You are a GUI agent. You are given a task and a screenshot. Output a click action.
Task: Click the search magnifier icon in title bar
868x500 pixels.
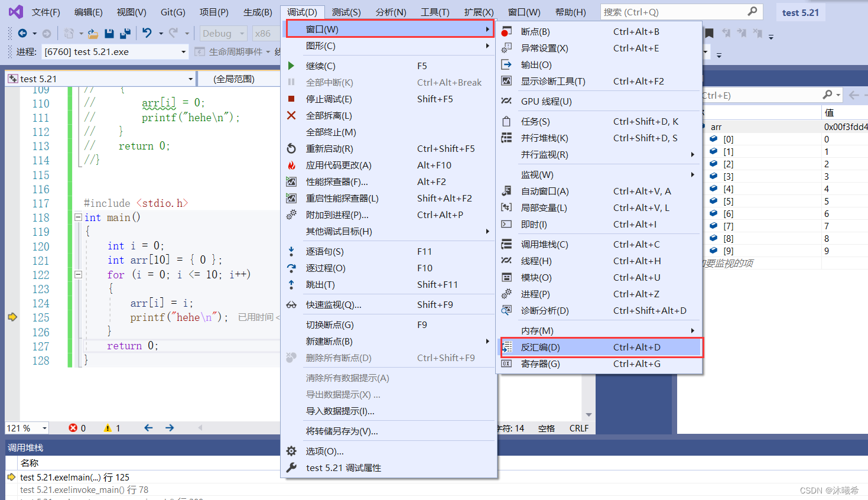click(x=752, y=11)
